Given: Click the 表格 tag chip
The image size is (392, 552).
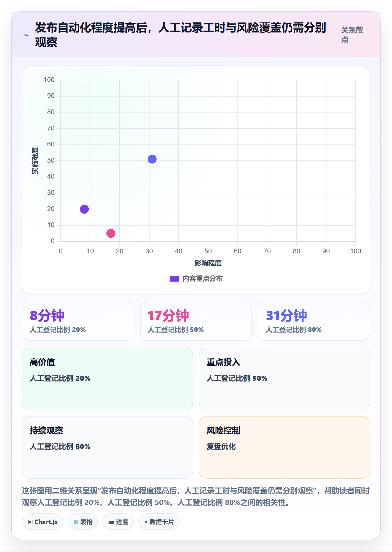Looking at the screenshot, I should (83, 522).
